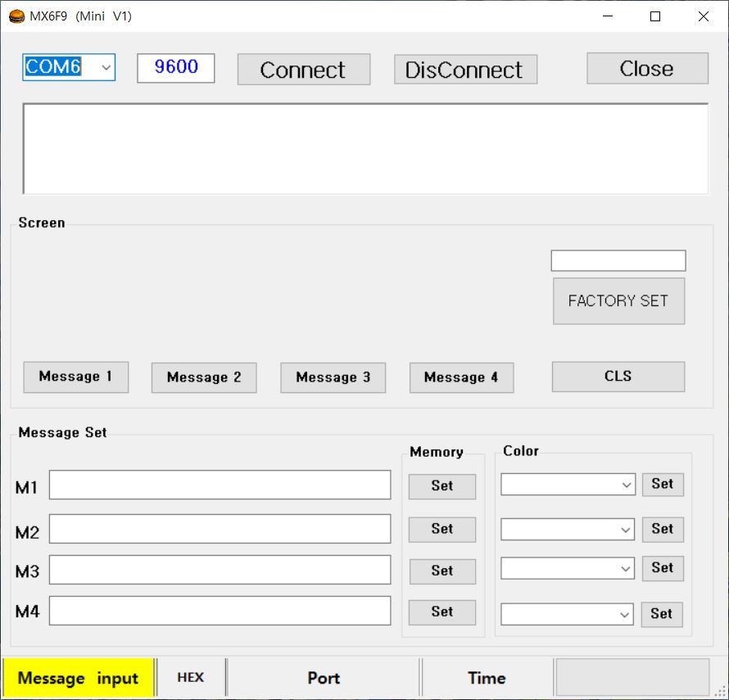Click the large log text area

pos(365,149)
